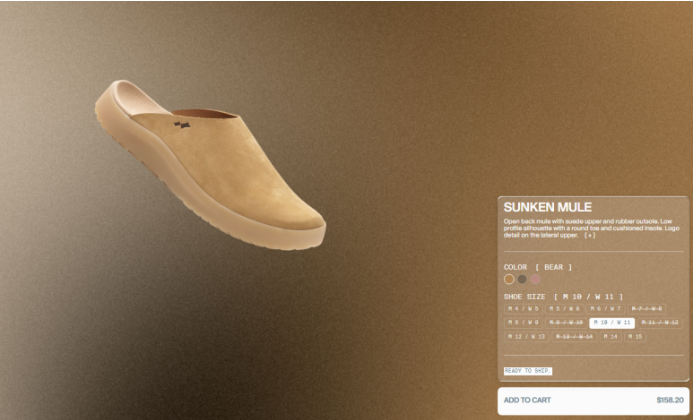
Task: Pick the pink color swatch
Action: click(535, 280)
